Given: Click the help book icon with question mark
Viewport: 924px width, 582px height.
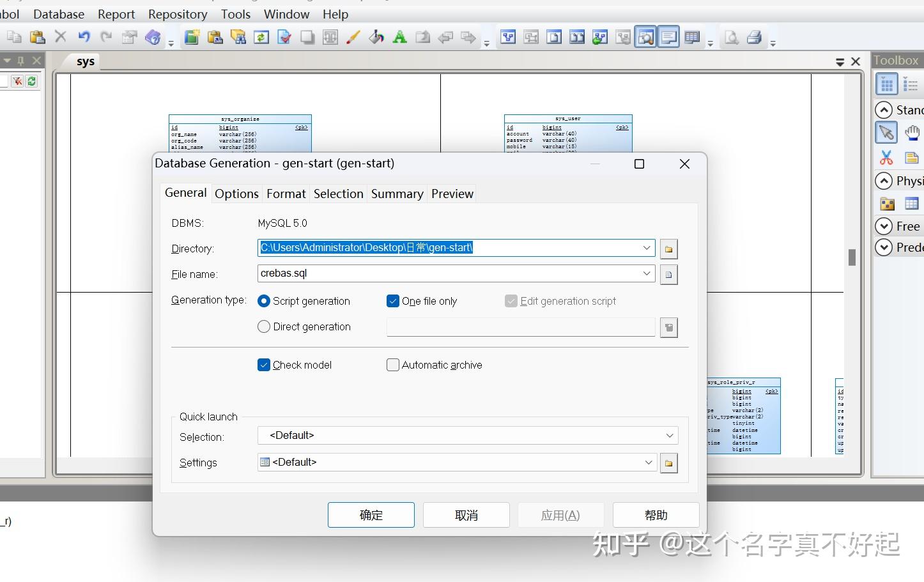Looking at the screenshot, I should pyautogui.click(x=153, y=37).
